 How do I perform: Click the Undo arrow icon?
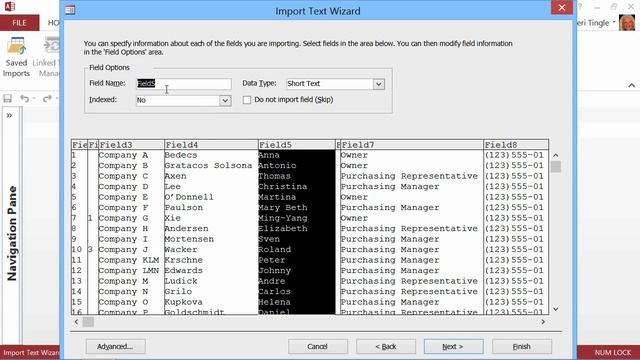(x=24, y=98)
